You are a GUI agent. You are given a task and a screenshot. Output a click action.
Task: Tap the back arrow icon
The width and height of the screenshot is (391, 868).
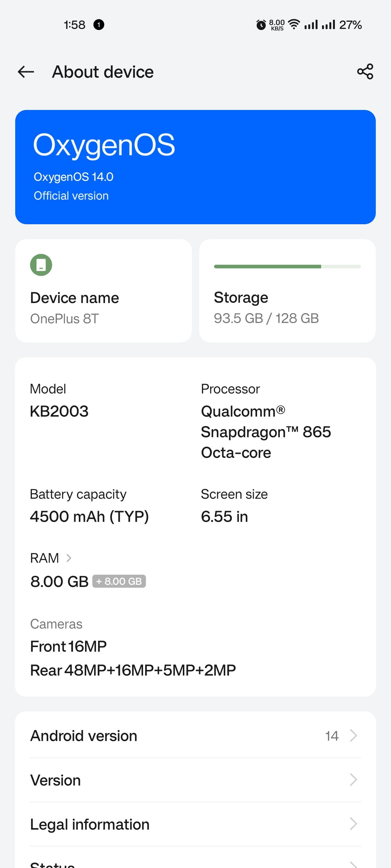(26, 72)
